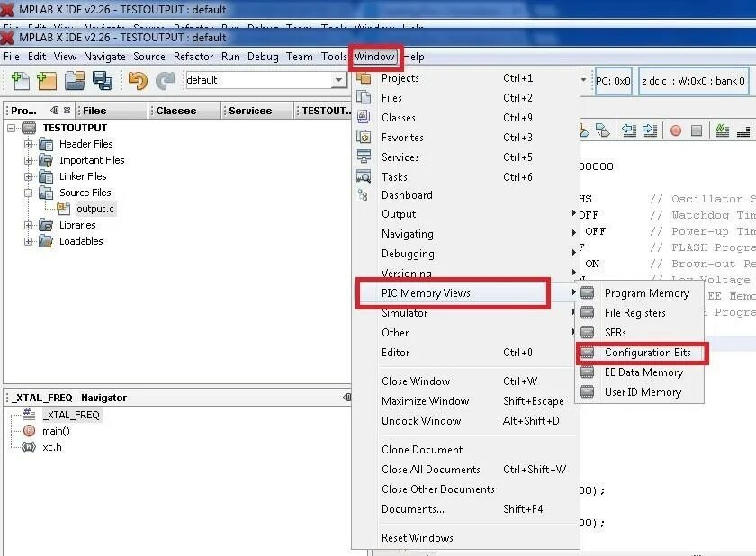Screen dimensions: 756x556
Task: Click the Projects menu entry icon
Action: [364, 77]
